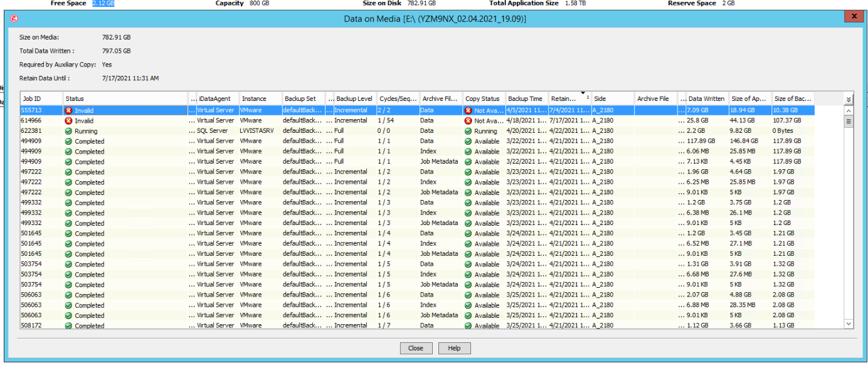Click the Close button at dialog bottom

point(415,348)
